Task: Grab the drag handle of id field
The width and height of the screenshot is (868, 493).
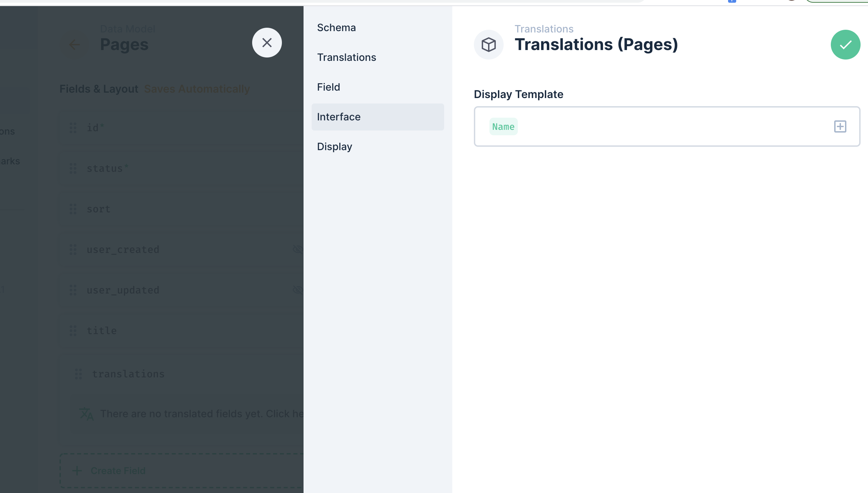Action: point(73,128)
